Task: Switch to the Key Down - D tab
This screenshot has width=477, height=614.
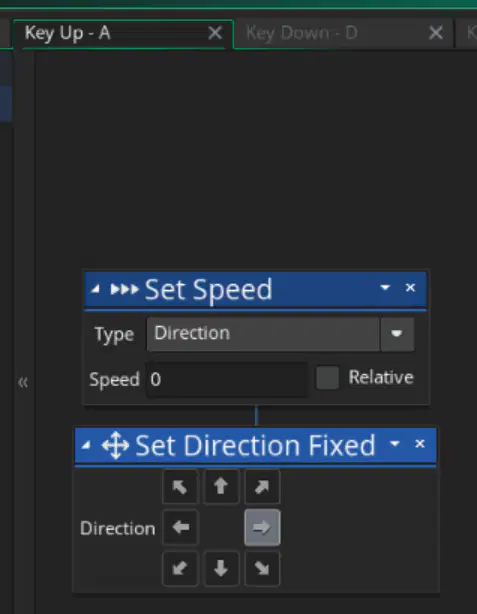Action: tap(302, 33)
